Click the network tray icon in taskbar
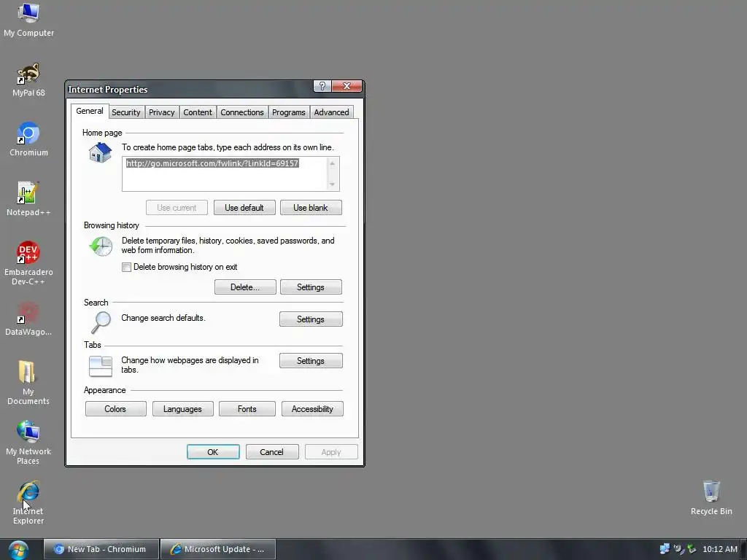This screenshot has width=747, height=560. click(x=665, y=549)
